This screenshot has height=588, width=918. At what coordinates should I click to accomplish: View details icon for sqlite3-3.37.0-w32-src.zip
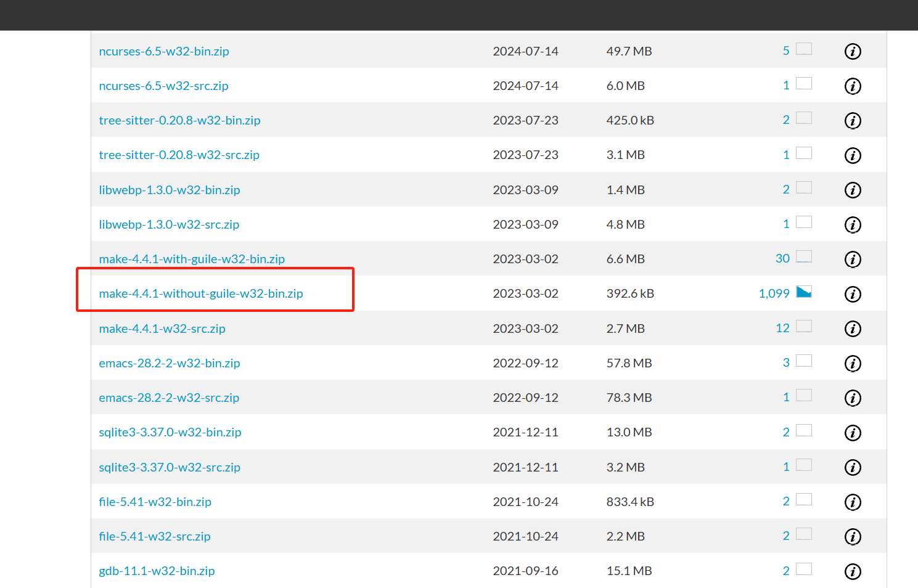(853, 467)
